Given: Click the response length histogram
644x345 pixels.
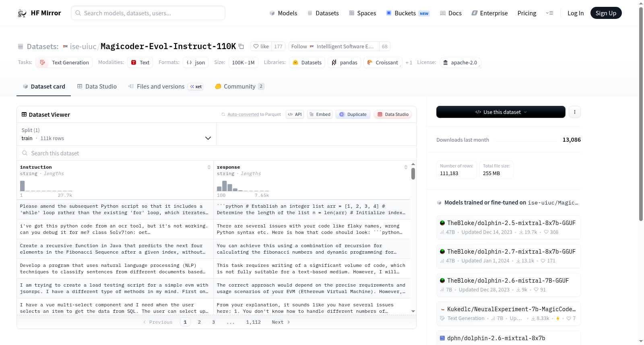Looking at the screenshot, I should 243,186.
